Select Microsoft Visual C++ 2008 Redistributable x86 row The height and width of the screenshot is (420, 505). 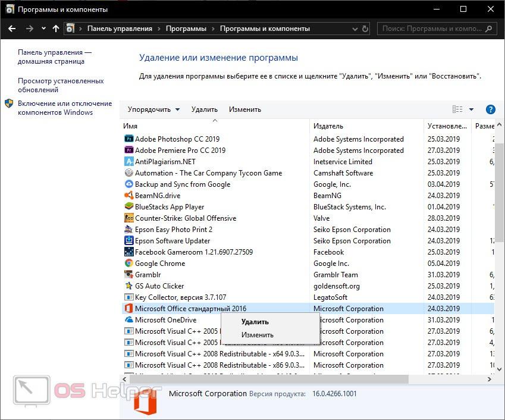pos(308,365)
